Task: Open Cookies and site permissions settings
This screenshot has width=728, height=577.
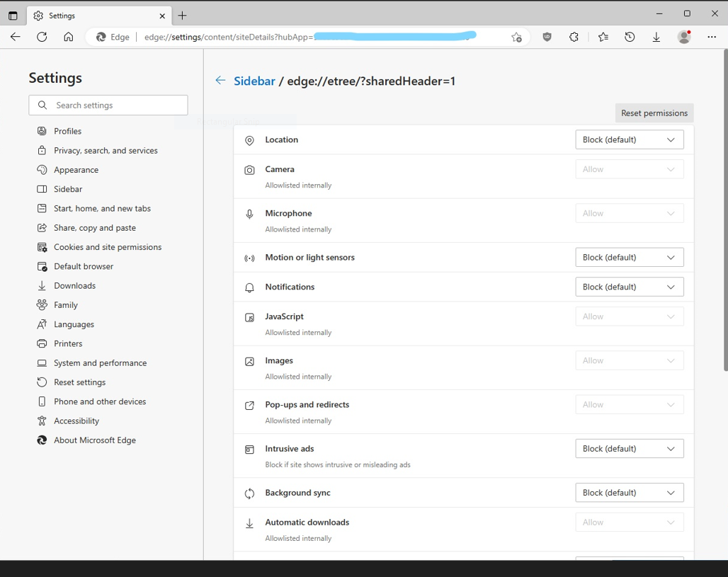Action: pyautogui.click(x=108, y=247)
